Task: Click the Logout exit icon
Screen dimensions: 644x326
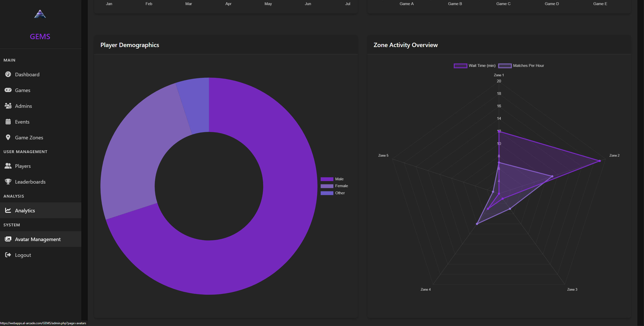Action: 8,255
